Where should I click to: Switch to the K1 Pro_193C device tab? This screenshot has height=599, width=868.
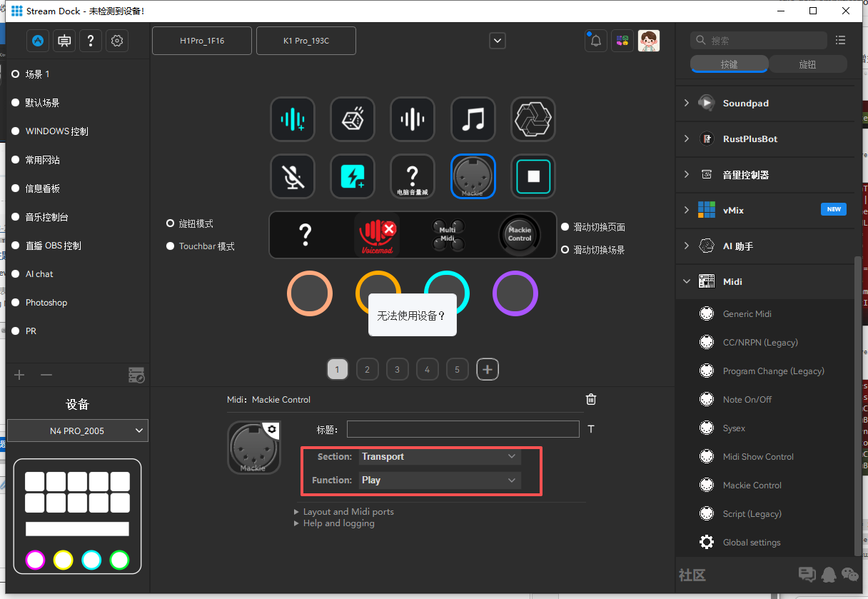(306, 41)
